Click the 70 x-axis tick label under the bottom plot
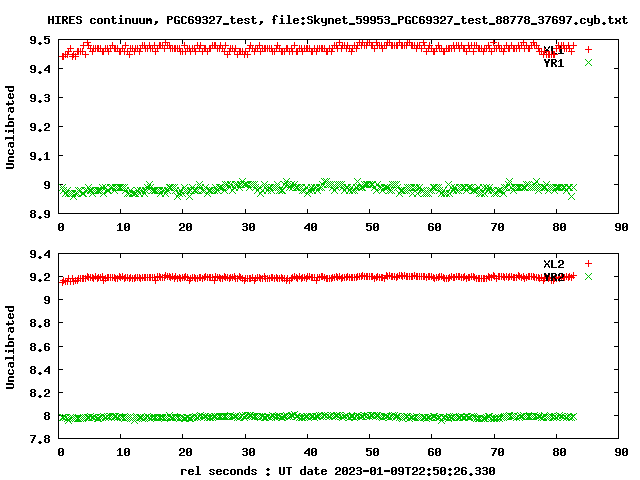Viewport: 640px width, 480px height. [497, 452]
